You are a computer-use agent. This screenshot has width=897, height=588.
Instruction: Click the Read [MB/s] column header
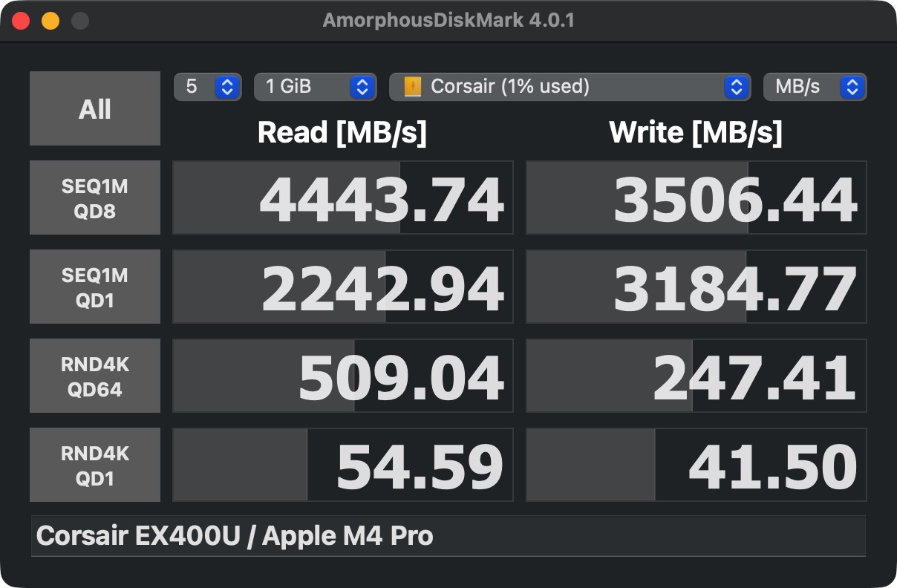tap(342, 132)
